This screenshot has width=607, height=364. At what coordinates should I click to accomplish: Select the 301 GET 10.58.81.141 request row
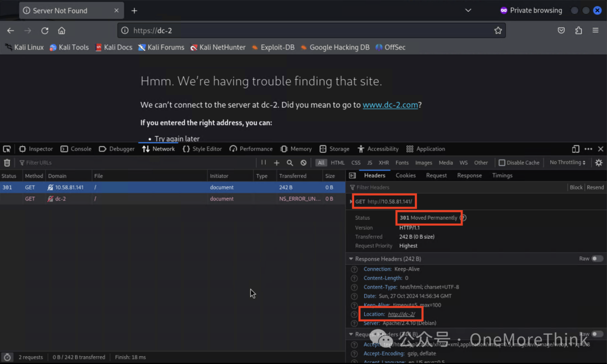pos(173,187)
